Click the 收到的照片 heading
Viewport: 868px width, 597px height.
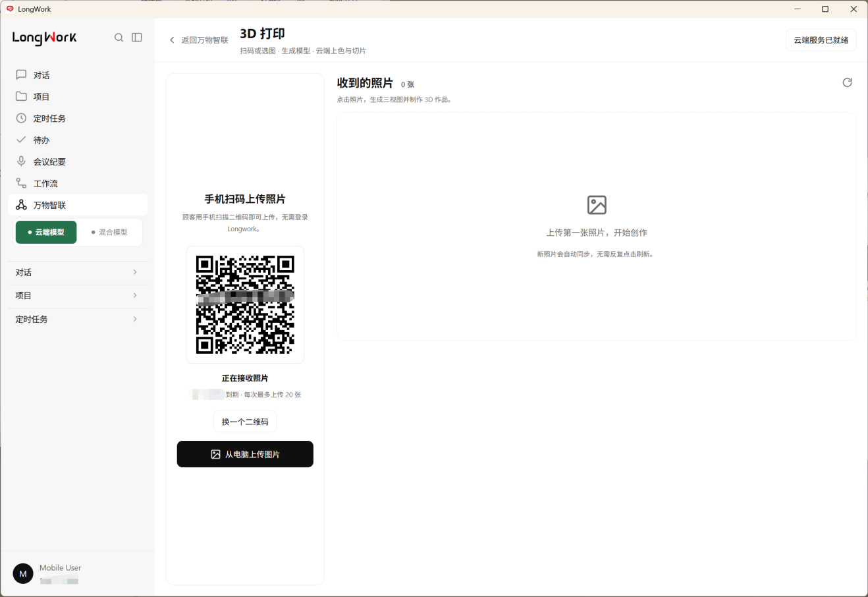pos(365,83)
